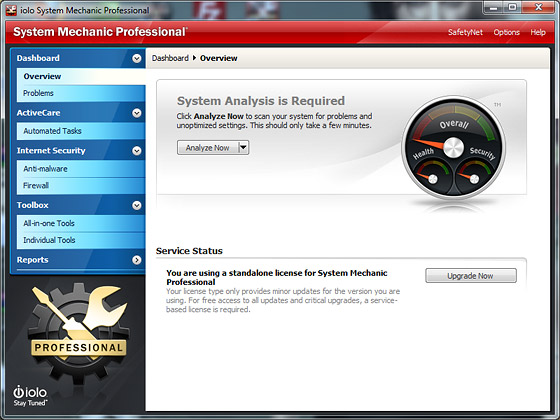Open Individual Tools
This screenshot has height=420, width=560.
81,240
